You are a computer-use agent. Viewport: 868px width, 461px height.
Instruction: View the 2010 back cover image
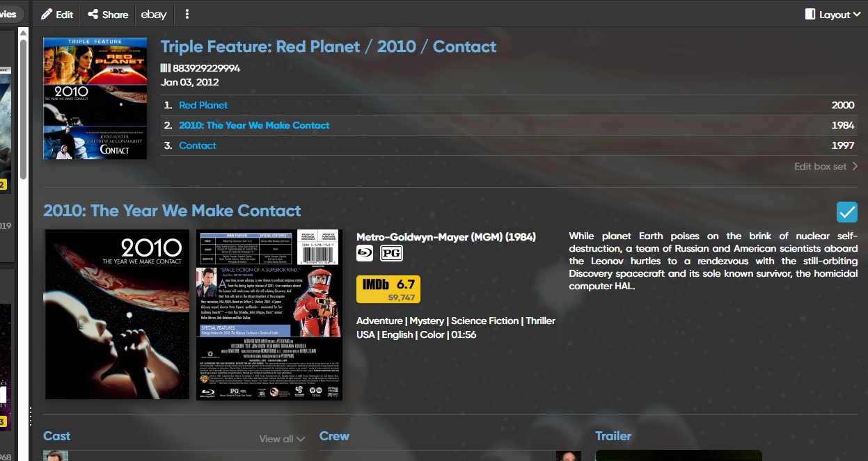tap(269, 314)
